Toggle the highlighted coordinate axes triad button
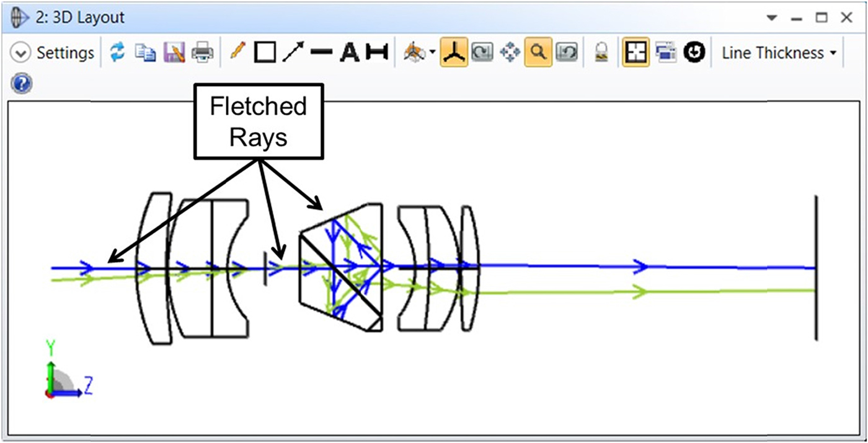Screen dimensions: 868x443 pos(453,53)
